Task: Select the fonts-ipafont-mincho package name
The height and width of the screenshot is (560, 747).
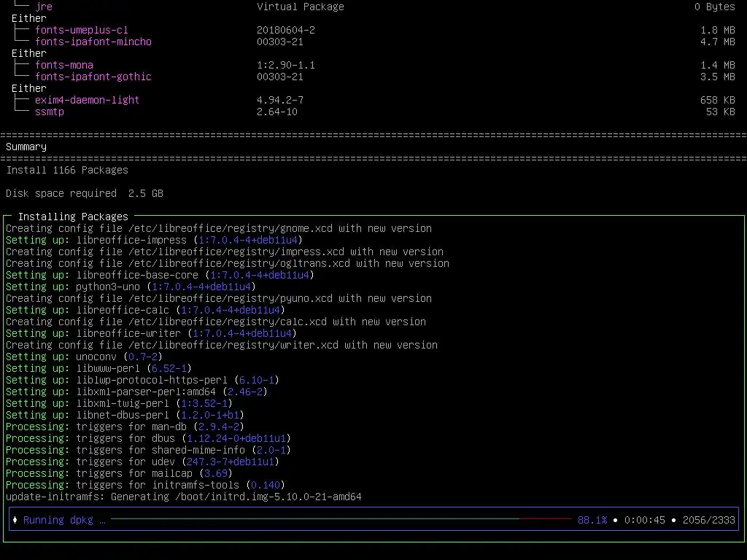Action: 93,42
